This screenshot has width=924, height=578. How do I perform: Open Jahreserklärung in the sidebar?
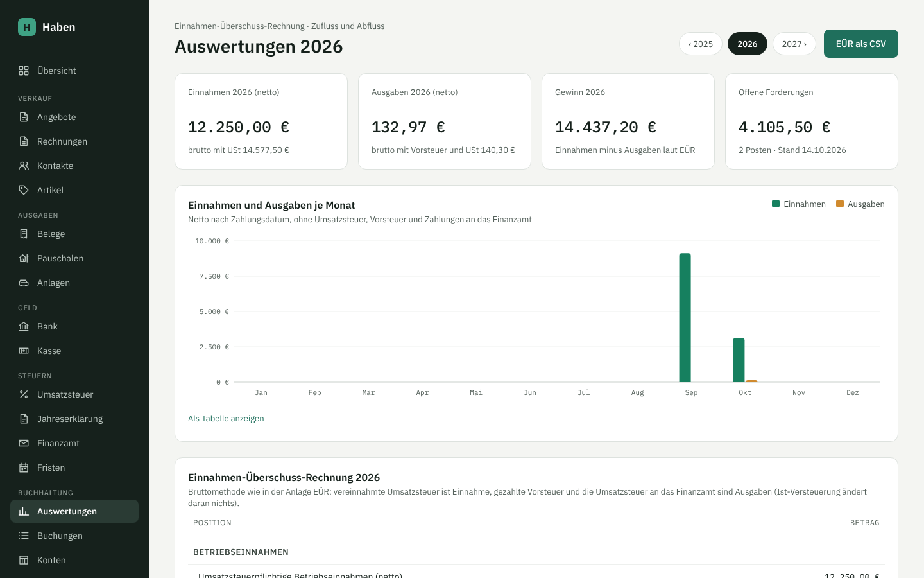(74, 419)
